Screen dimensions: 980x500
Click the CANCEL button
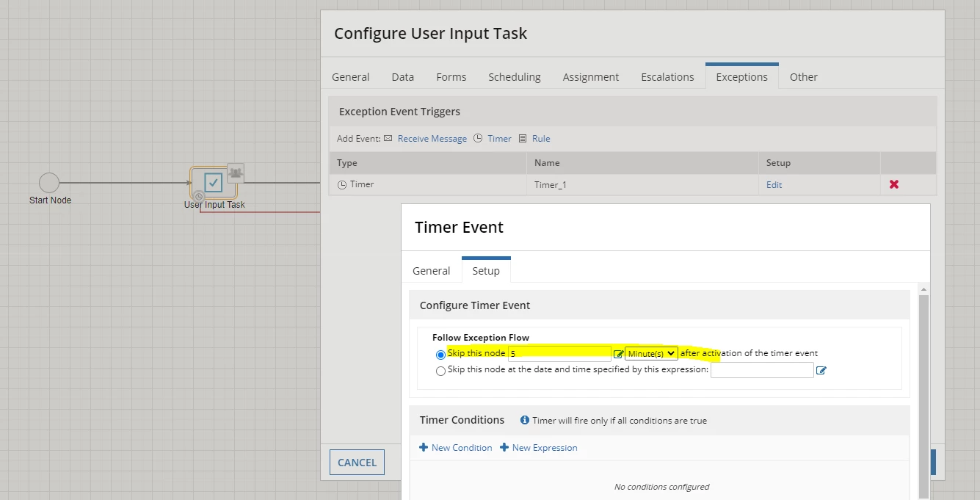click(357, 463)
